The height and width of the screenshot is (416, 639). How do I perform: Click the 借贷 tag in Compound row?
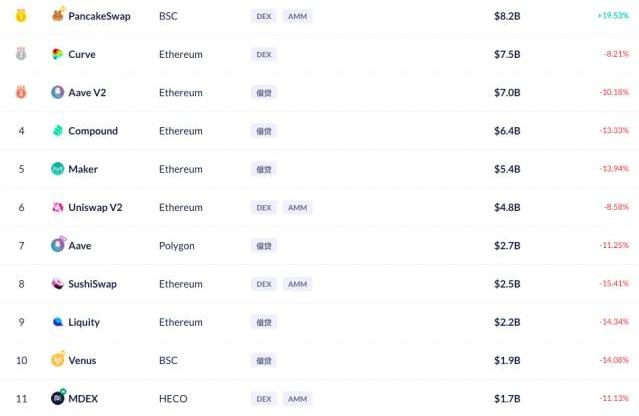pyautogui.click(x=264, y=131)
